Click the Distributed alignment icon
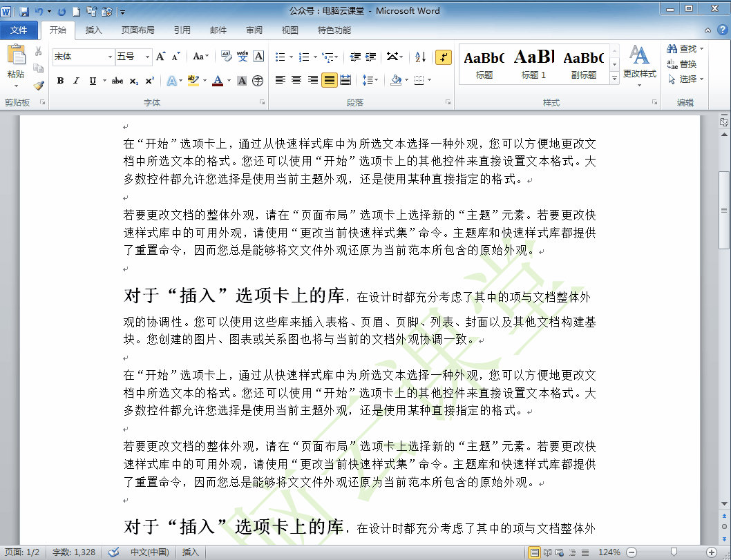Viewport: 731px width, 560px height. 345,80
